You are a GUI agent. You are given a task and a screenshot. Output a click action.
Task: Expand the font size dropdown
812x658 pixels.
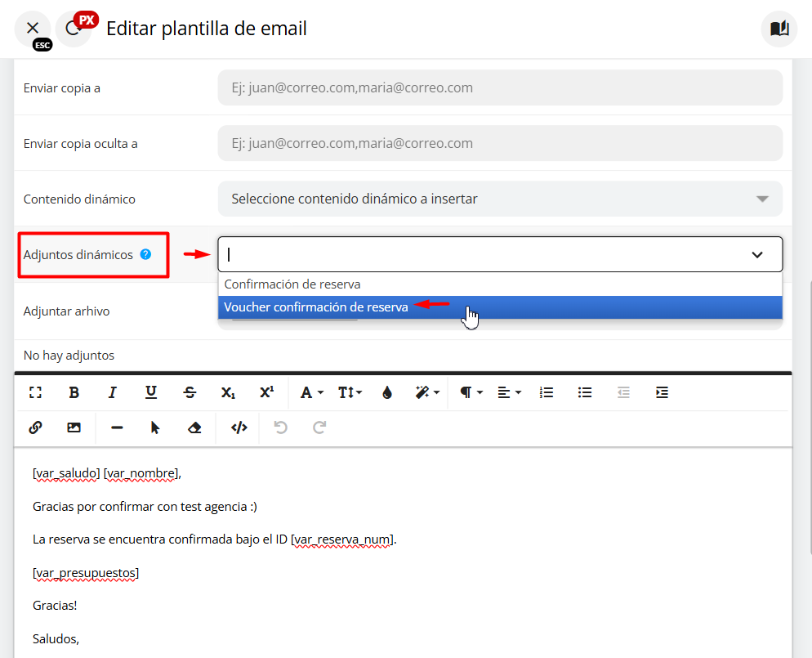350,392
